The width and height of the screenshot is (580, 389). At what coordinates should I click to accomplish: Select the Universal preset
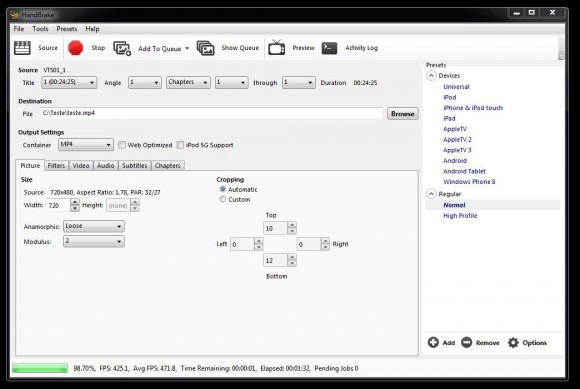[456, 87]
